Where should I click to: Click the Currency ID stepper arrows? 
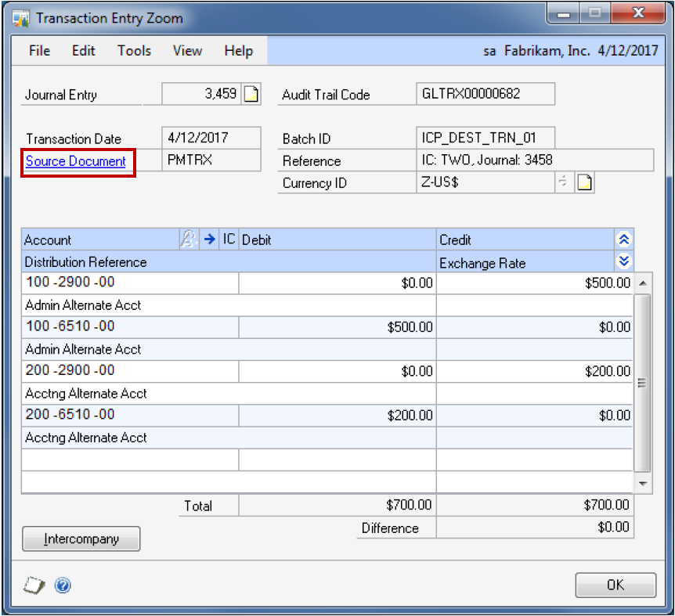(x=561, y=183)
